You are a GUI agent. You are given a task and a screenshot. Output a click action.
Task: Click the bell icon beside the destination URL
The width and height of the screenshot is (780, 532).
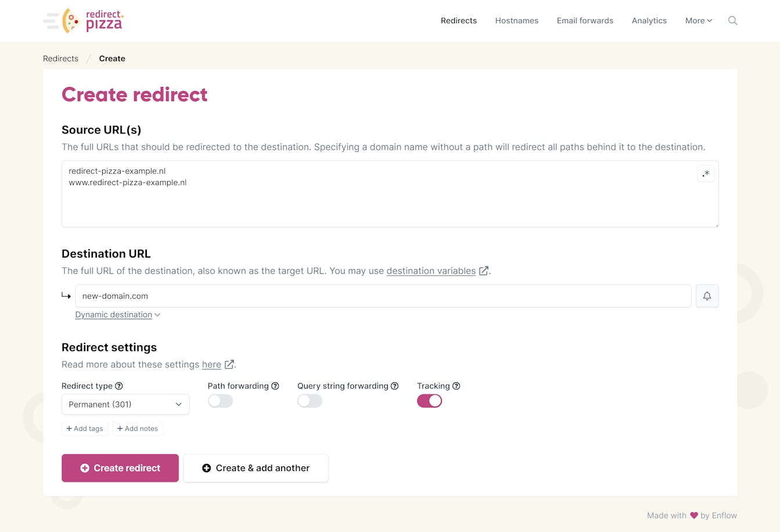(707, 296)
